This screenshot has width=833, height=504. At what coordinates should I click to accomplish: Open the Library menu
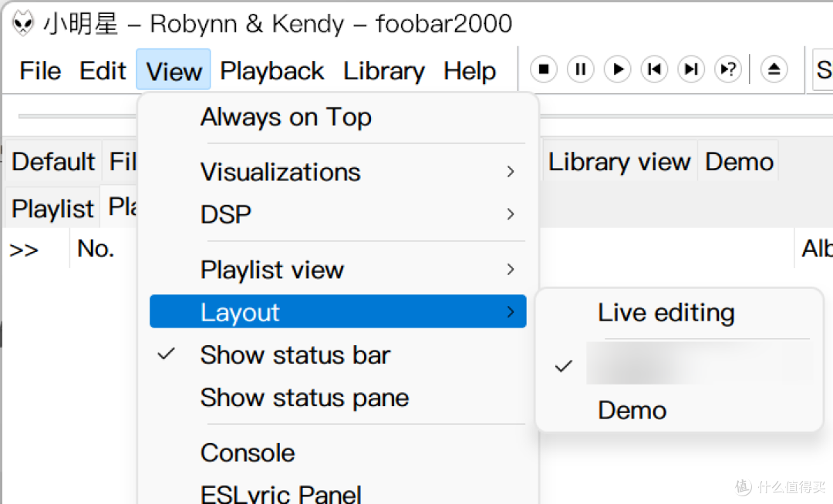coord(384,71)
